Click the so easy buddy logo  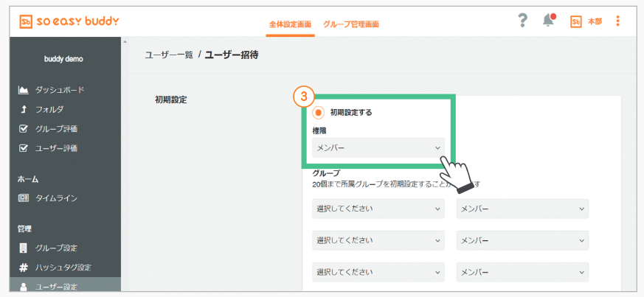69,21
